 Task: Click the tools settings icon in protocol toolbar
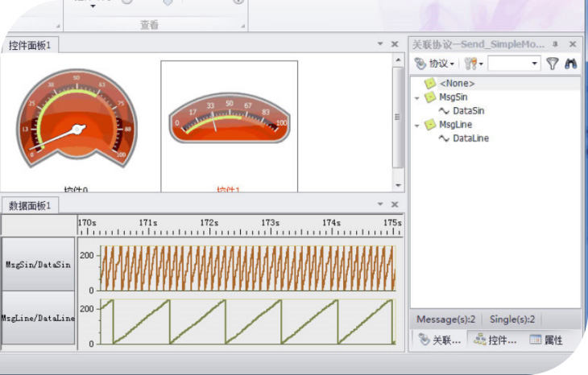471,64
